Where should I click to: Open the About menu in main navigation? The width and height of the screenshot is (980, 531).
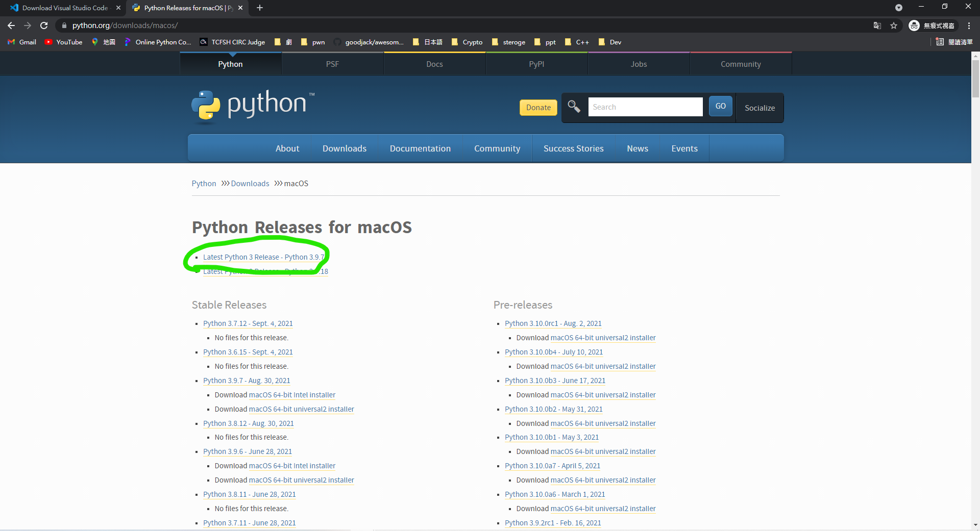287,148
